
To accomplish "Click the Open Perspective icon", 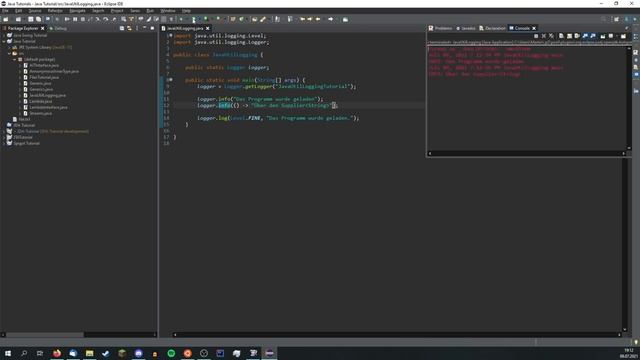I will coord(616,19).
